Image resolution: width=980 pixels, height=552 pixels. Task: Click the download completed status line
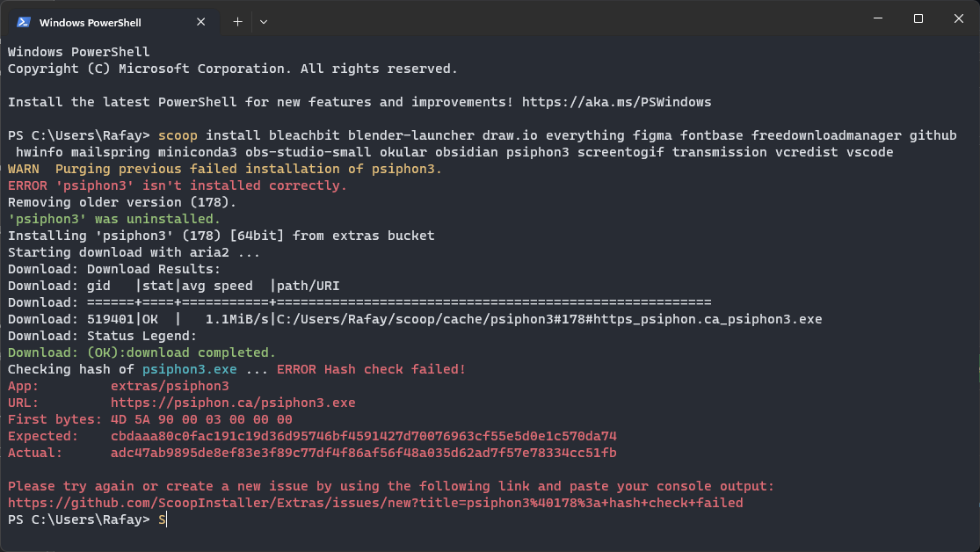[x=141, y=352]
